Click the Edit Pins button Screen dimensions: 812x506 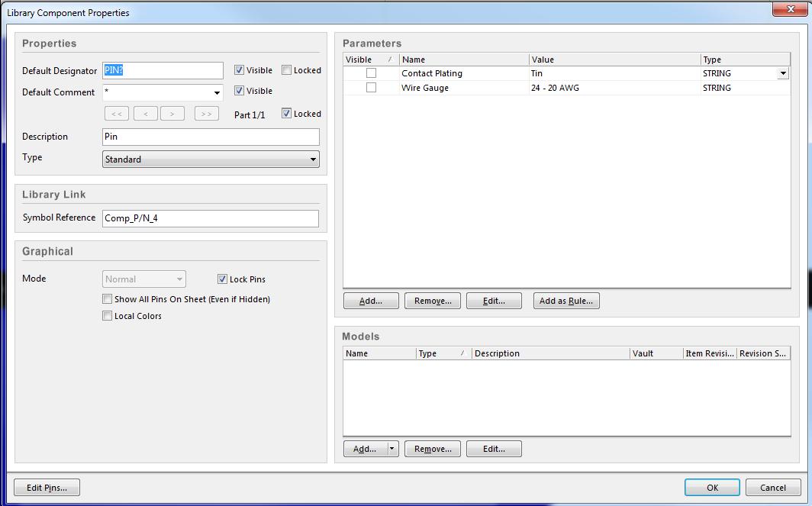coord(47,488)
